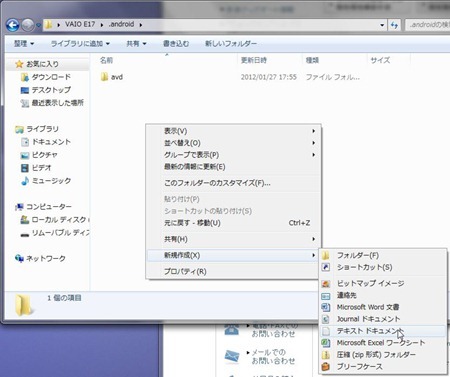Choose Journal ドキュメント in new submenu
The image size is (450, 377).
coord(383,319)
